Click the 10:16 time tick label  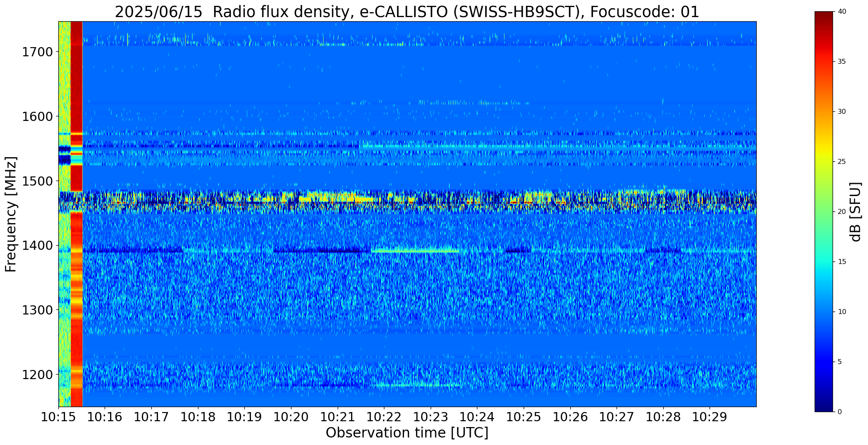(x=105, y=417)
